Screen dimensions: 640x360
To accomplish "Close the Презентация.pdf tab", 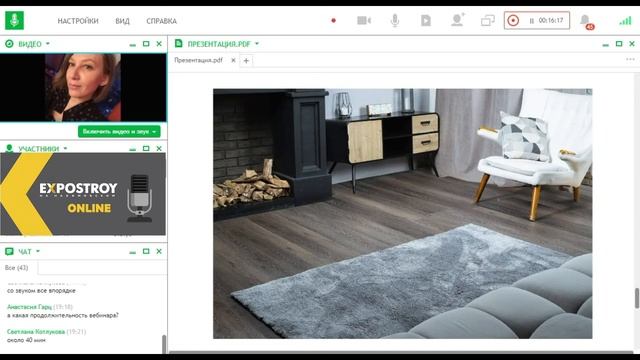I will click(233, 60).
